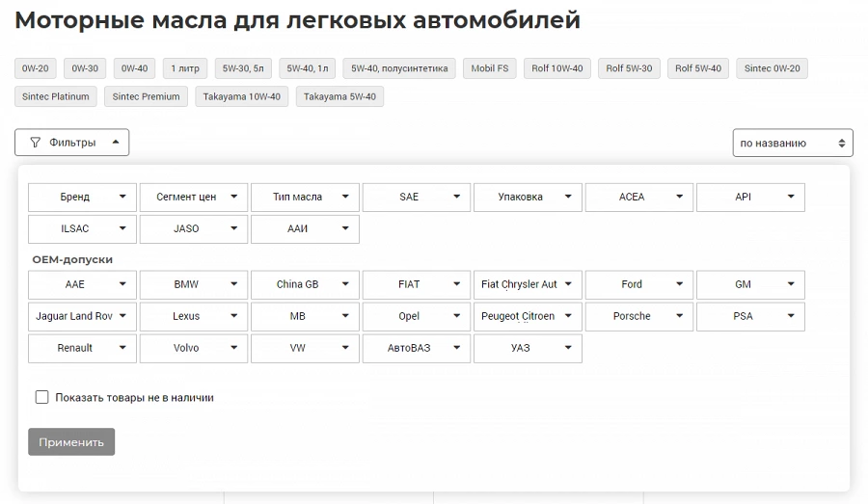Select the '1 литр' tag
The height and width of the screenshot is (504, 868).
pos(185,68)
